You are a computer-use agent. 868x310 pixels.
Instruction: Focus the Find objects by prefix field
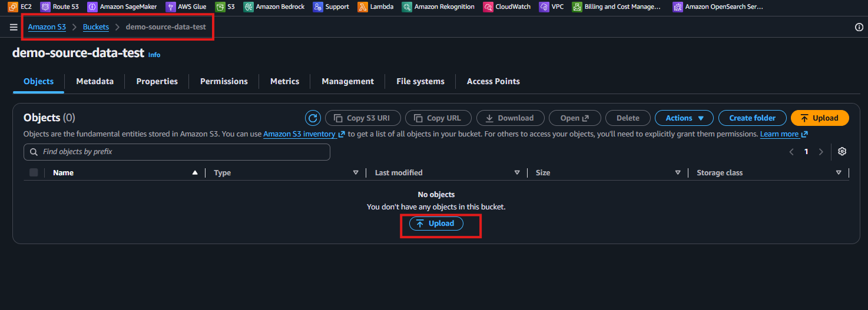click(177, 152)
